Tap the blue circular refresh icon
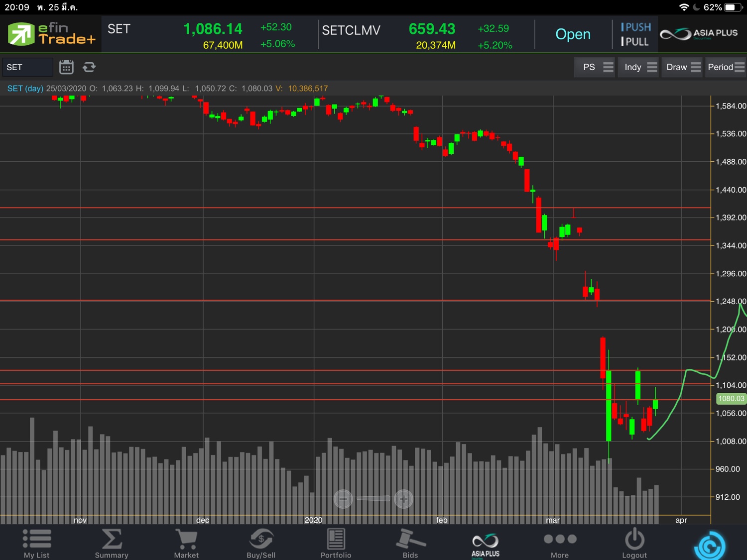Image resolution: width=747 pixels, height=560 pixels. 710,547
